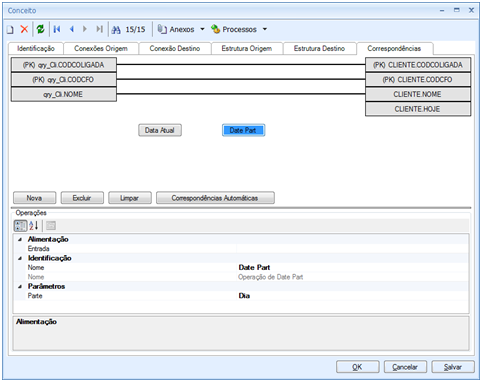Image resolution: width=482 pixels, height=382 pixels.
Task: Select the qry_Cli.NOME source field
Action: point(64,94)
